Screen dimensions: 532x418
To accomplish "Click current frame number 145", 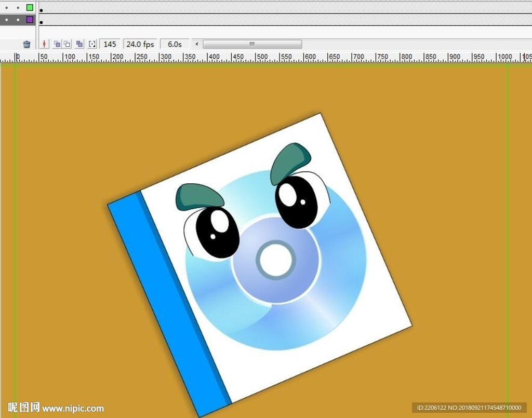I will (110, 44).
